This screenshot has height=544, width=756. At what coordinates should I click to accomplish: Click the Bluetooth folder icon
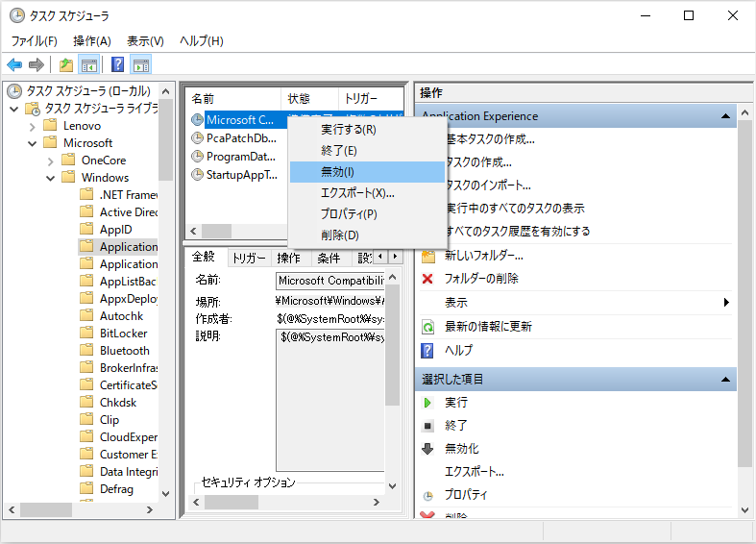click(86, 350)
